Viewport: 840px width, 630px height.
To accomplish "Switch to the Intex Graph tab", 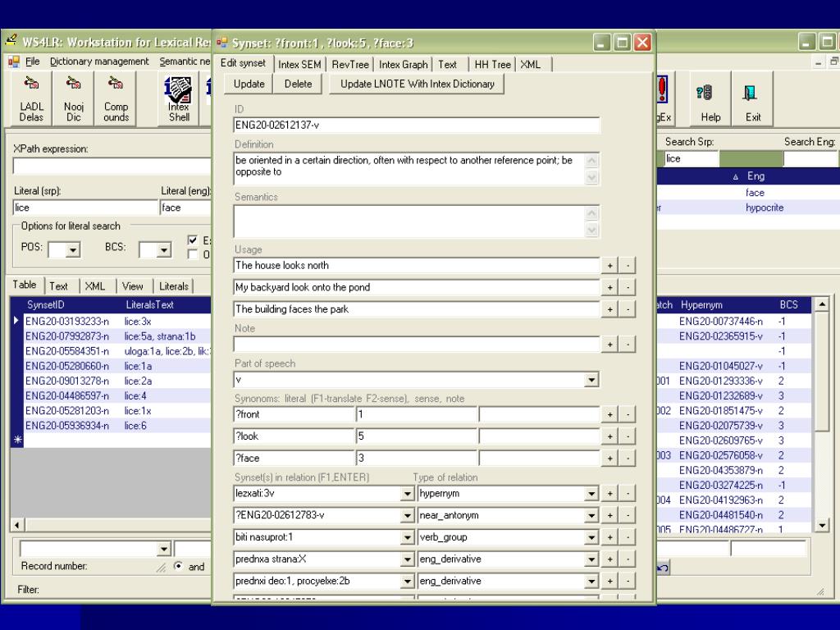I will (404, 65).
